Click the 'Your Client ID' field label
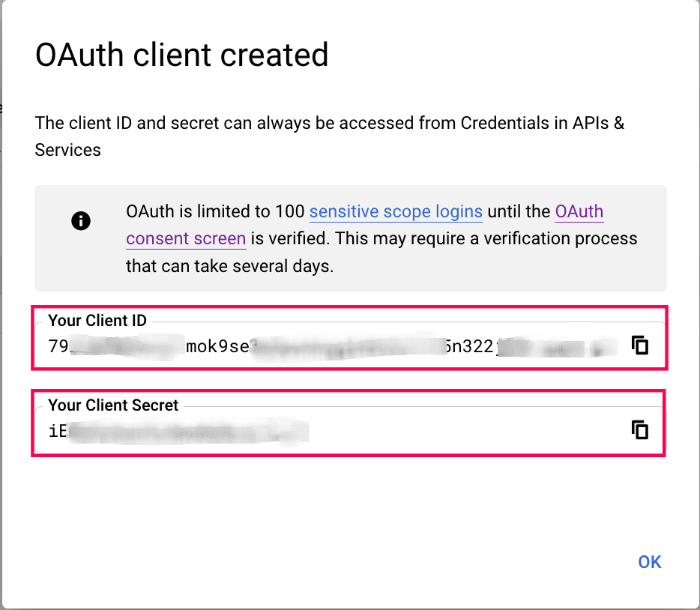The height and width of the screenshot is (610, 700). point(97,321)
